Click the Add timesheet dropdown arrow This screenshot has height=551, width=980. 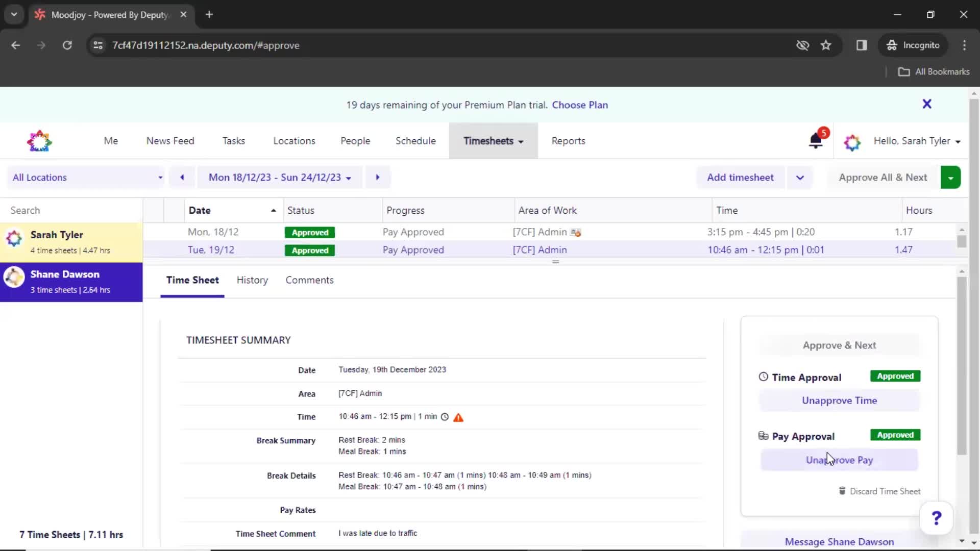pyautogui.click(x=800, y=178)
